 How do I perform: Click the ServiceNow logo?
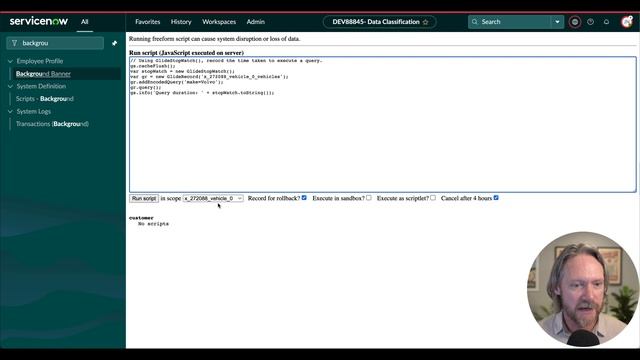point(39,21)
